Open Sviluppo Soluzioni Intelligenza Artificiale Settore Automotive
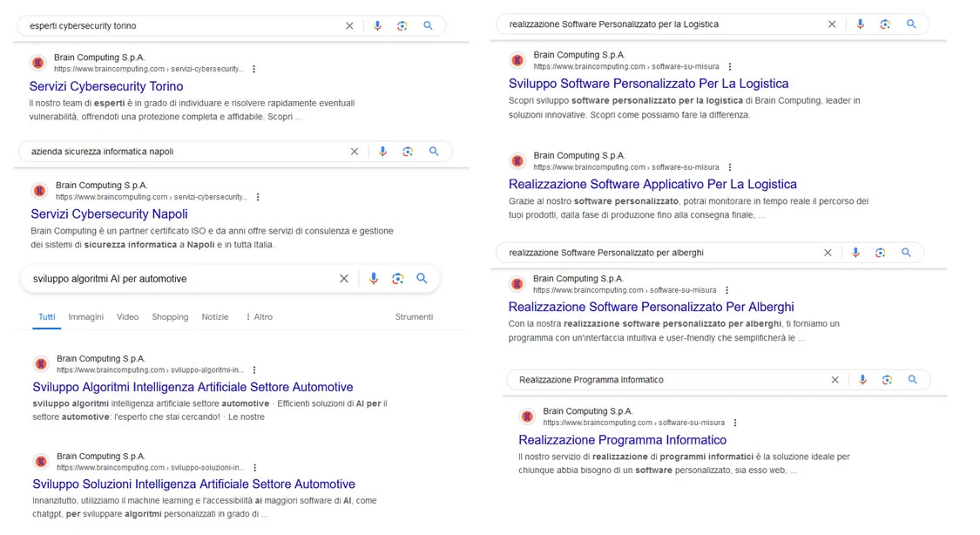The image size is (980, 535). [193, 484]
